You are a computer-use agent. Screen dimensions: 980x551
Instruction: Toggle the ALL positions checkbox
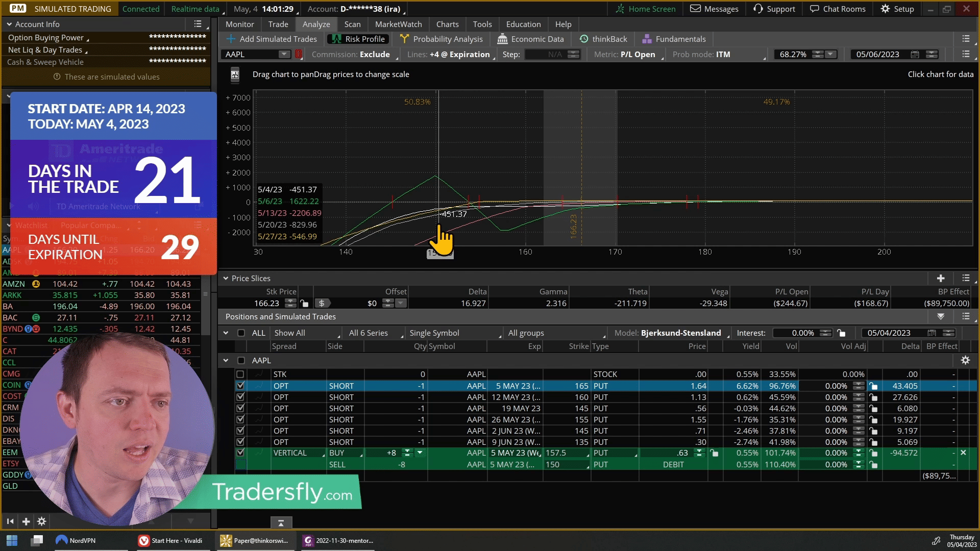coord(241,333)
